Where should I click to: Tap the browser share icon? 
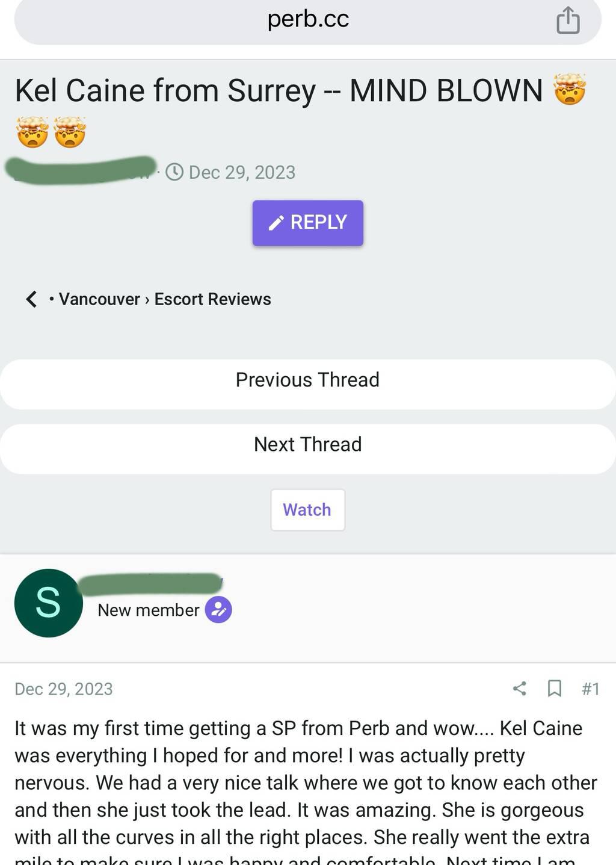568,20
